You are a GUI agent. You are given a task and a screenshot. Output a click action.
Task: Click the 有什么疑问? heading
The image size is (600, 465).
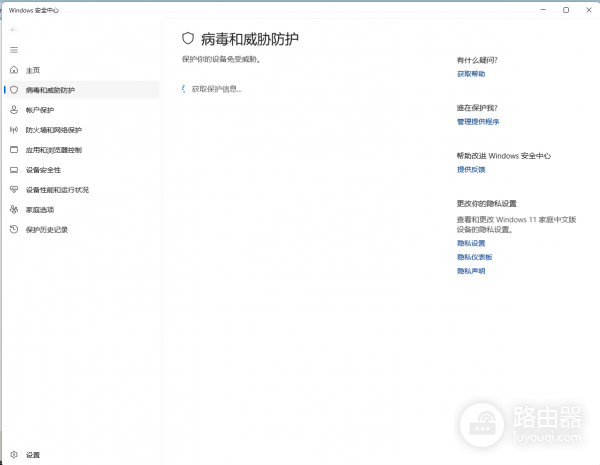[477, 60]
